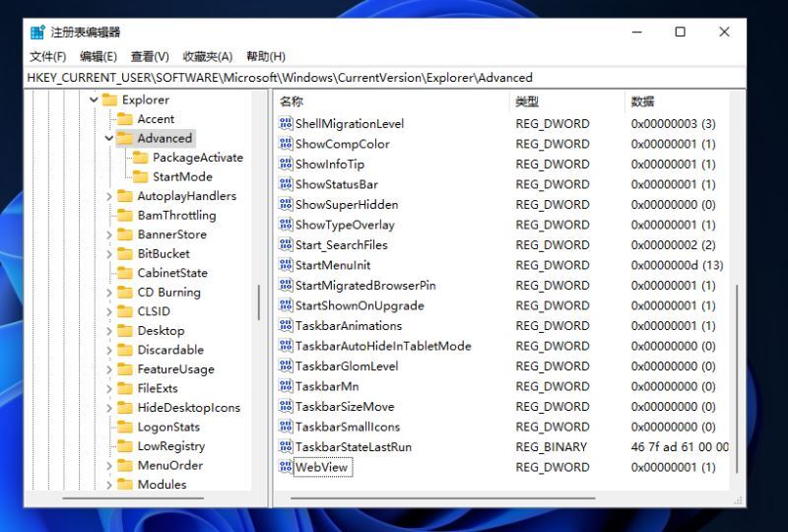
Task: Collapse the Explorer key chevron
Action: click(x=95, y=100)
